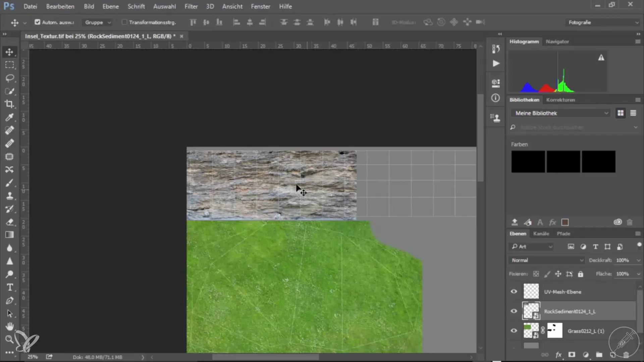The height and width of the screenshot is (362, 644).
Task: Switch library to grid view
Action: click(x=621, y=113)
